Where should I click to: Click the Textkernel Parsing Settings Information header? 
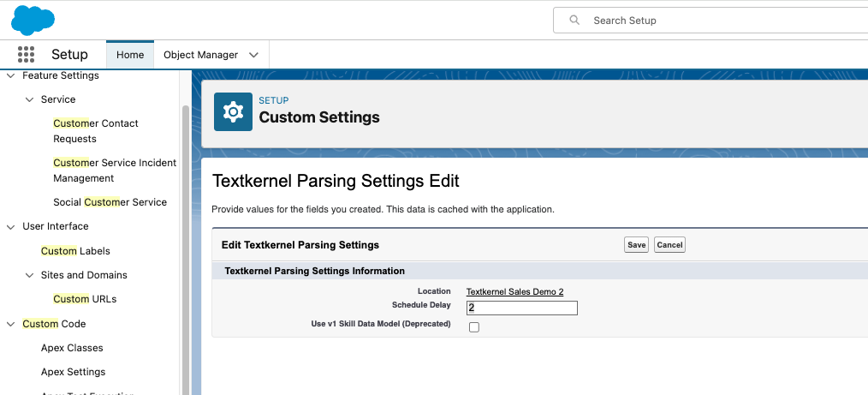pyautogui.click(x=314, y=271)
